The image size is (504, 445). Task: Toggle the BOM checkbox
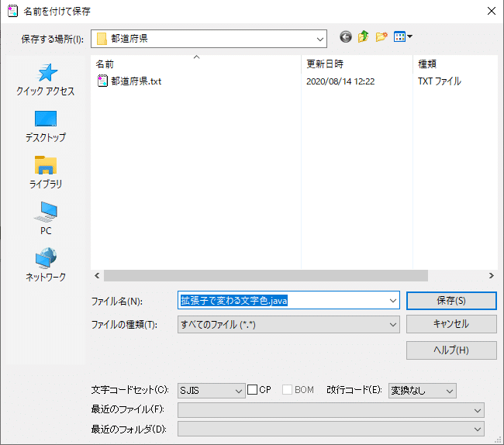pyautogui.click(x=287, y=390)
